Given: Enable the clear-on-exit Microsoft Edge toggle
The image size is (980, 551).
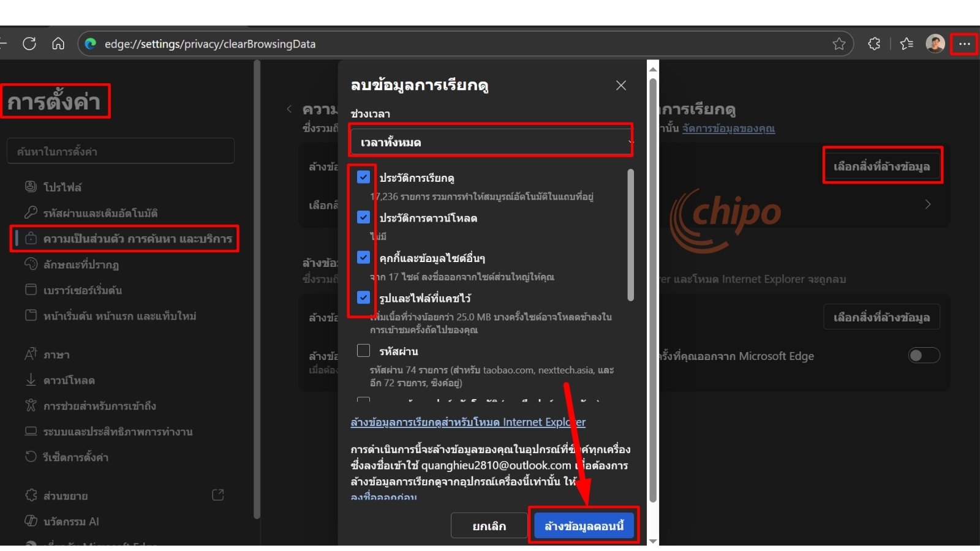Looking at the screenshot, I should 924,356.
